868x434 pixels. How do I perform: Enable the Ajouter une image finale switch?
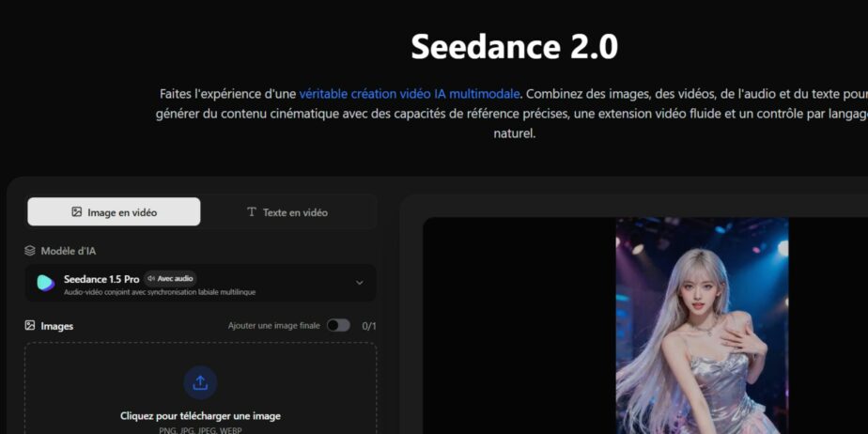click(x=338, y=325)
